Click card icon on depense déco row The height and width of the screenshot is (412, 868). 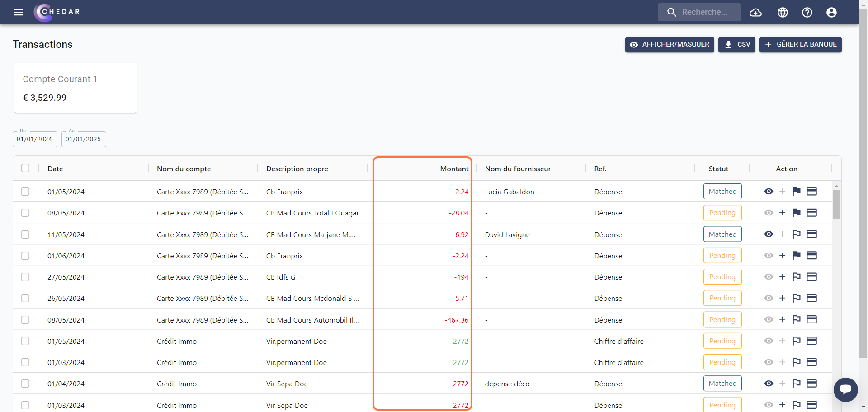[x=812, y=384]
